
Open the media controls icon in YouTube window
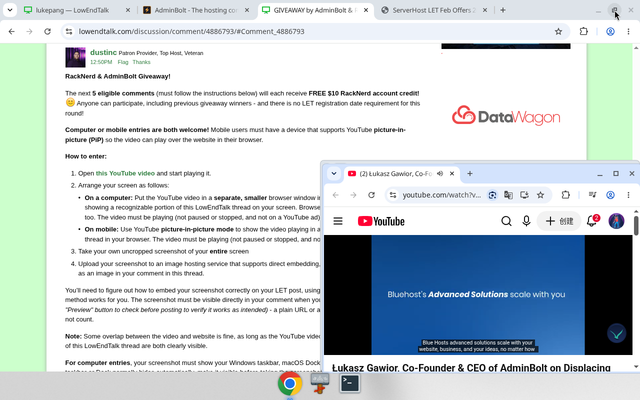[592, 195]
